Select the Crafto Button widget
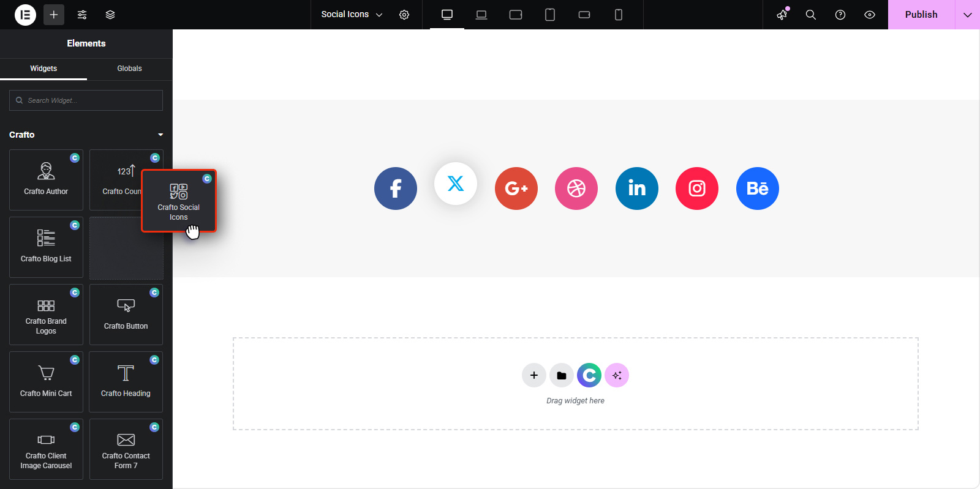980x489 pixels. pyautogui.click(x=126, y=315)
